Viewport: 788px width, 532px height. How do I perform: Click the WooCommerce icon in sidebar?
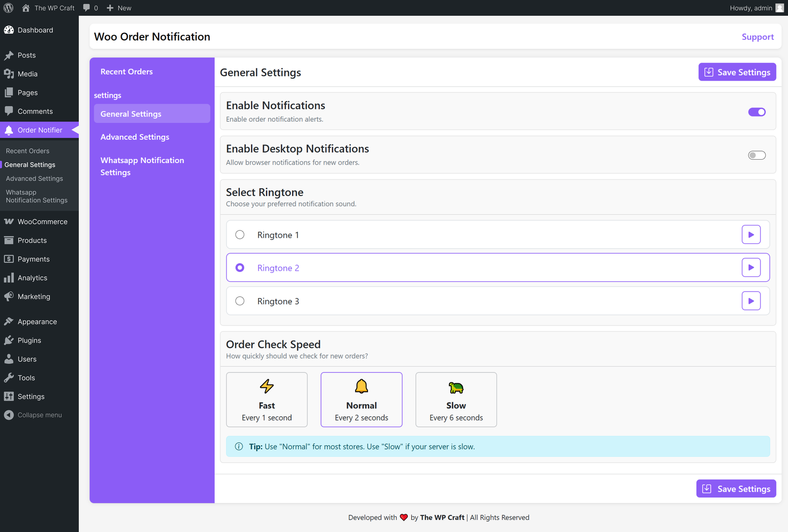pyautogui.click(x=9, y=222)
